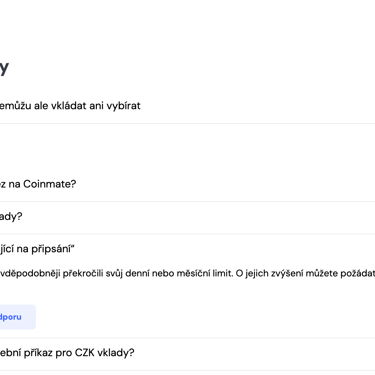375x375 pixels.
Task: Click the "CZK" text in the last question
Action: (x=84, y=352)
